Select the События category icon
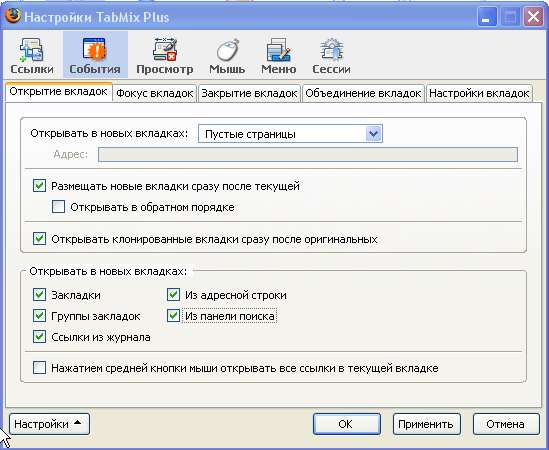Image resolution: width=549 pixels, height=450 pixels. [95, 55]
